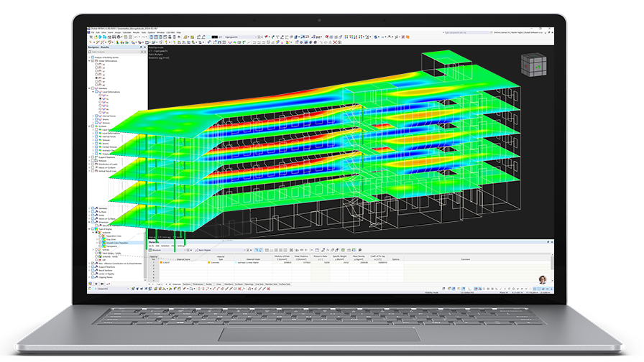Click the material name color swatch
Viewport: 644px width, 362px height.
click(x=161, y=262)
